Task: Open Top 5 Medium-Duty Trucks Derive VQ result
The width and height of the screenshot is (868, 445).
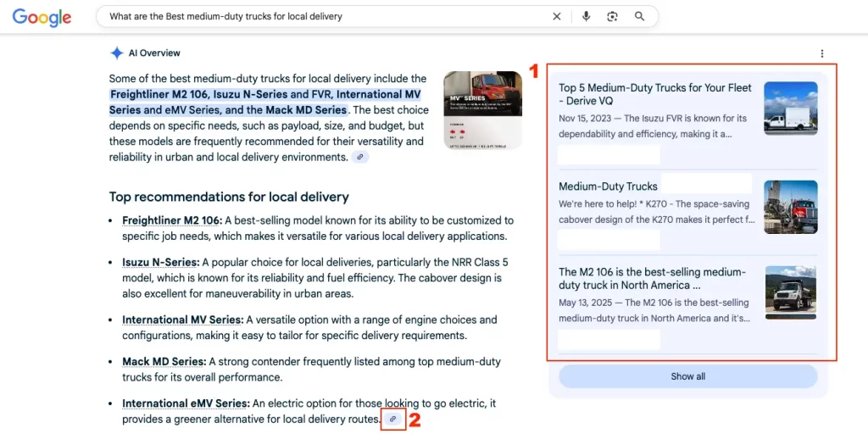Action: [654, 94]
